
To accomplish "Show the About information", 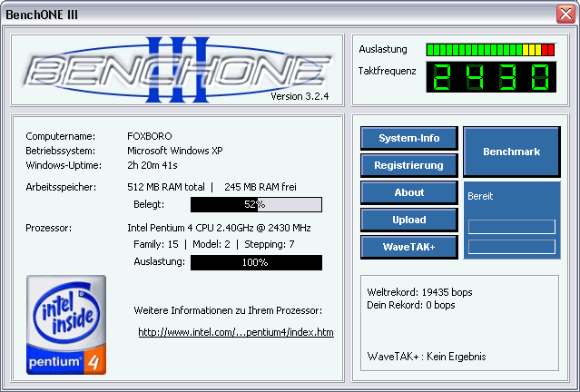I will tap(409, 192).
